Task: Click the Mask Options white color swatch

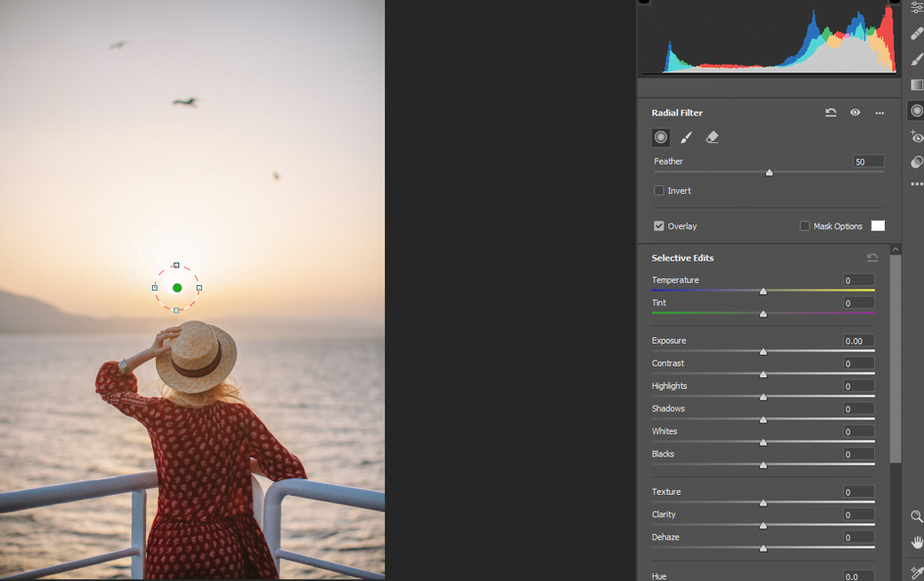Action: (x=878, y=225)
